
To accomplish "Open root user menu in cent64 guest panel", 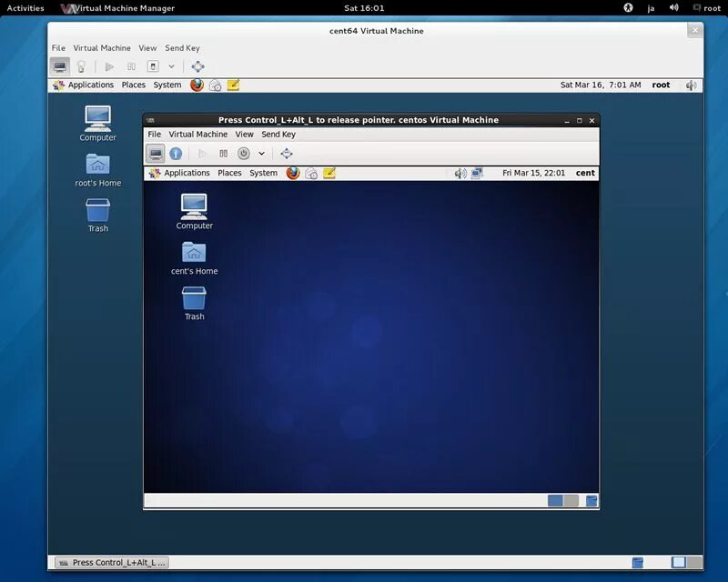I will pyautogui.click(x=661, y=85).
